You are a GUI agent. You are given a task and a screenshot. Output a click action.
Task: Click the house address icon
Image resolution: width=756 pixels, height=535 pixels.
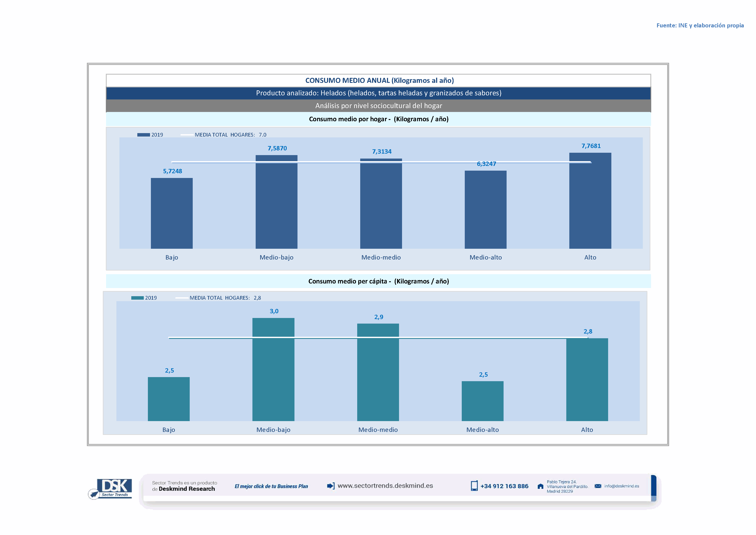coord(540,486)
